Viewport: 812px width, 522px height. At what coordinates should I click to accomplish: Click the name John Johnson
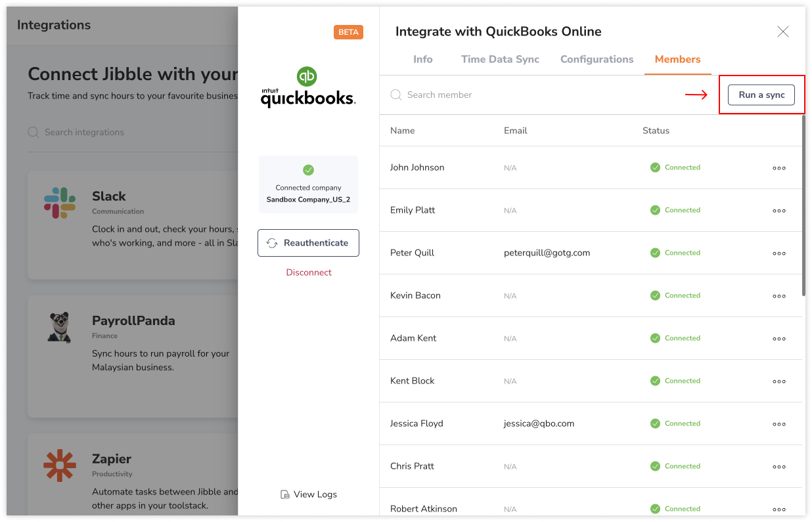417,167
